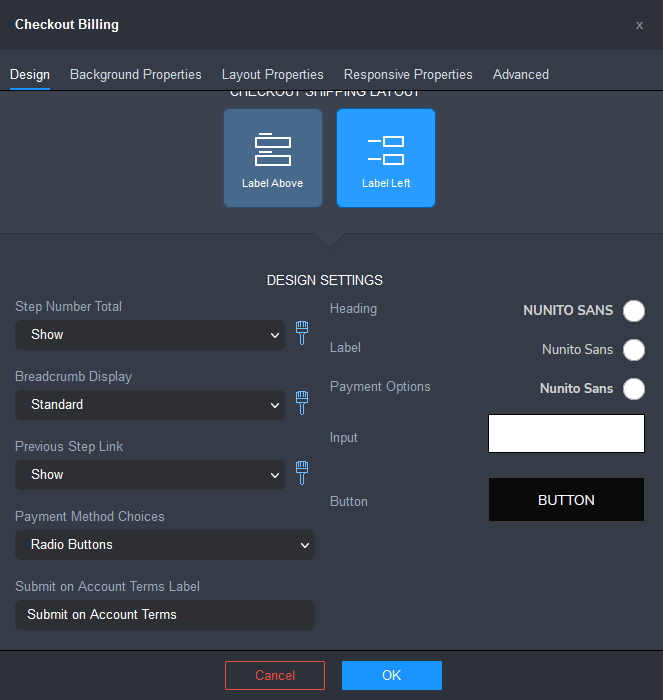Click the Heading font NUNITO SANS
Image resolution: width=663 pixels, height=700 pixels.
(x=568, y=311)
